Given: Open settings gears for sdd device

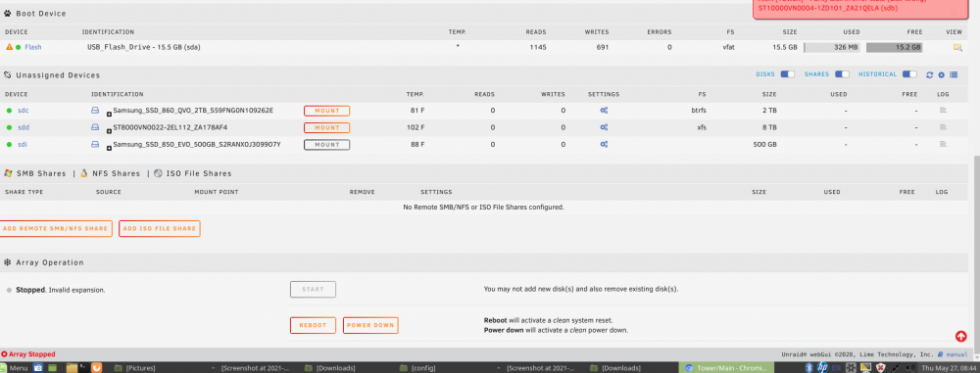Looking at the screenshot, I should click(x=604, y=127).
